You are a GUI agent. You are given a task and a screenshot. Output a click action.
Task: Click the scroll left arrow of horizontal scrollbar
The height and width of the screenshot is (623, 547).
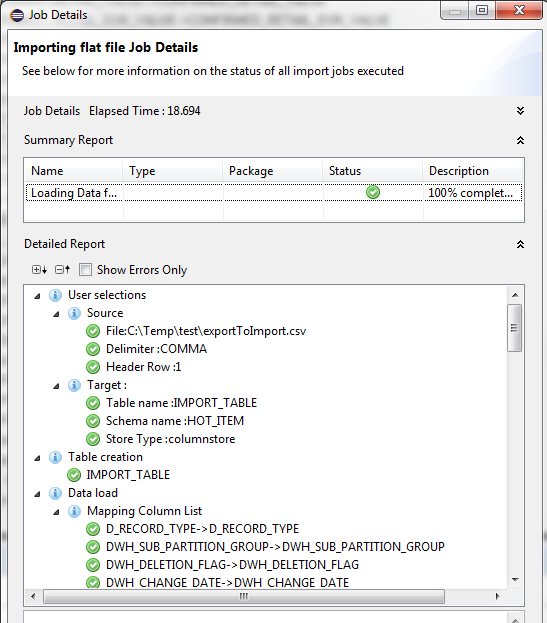pos(33,596)
